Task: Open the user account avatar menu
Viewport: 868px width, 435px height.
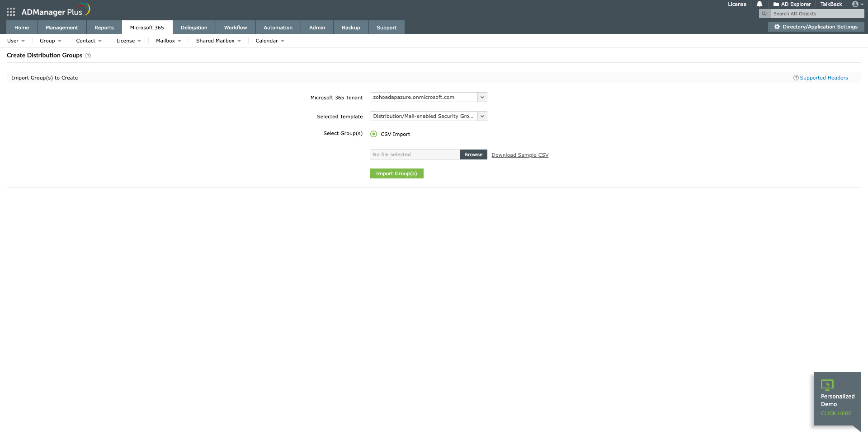Action: (x=858, y=4)
